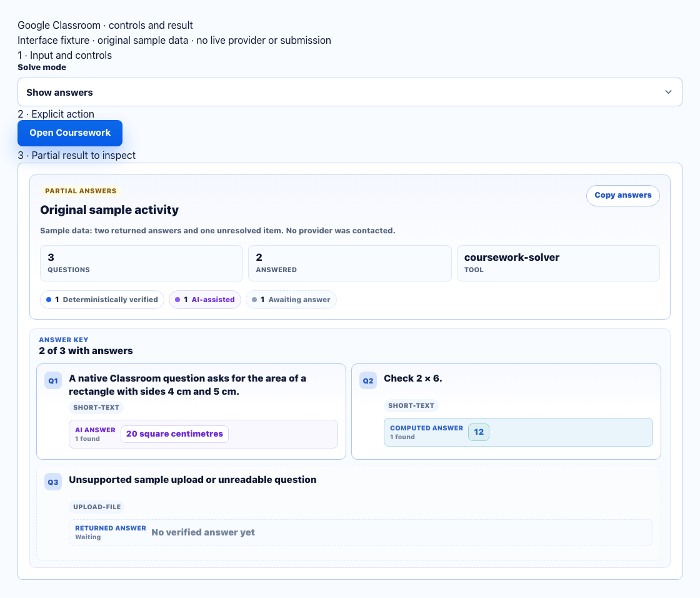Screen dimensions: 700x598
Task: Click the Solve mode label
Action: click(42, 67)
